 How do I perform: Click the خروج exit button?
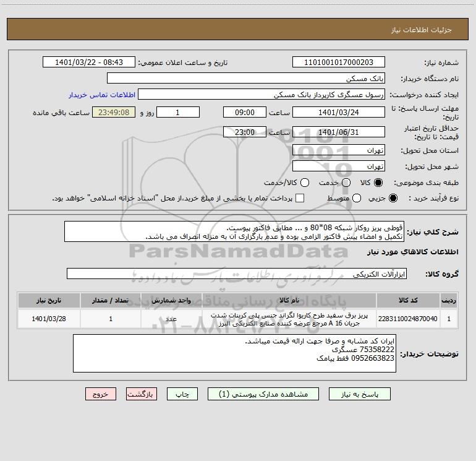tap(101, 394)
